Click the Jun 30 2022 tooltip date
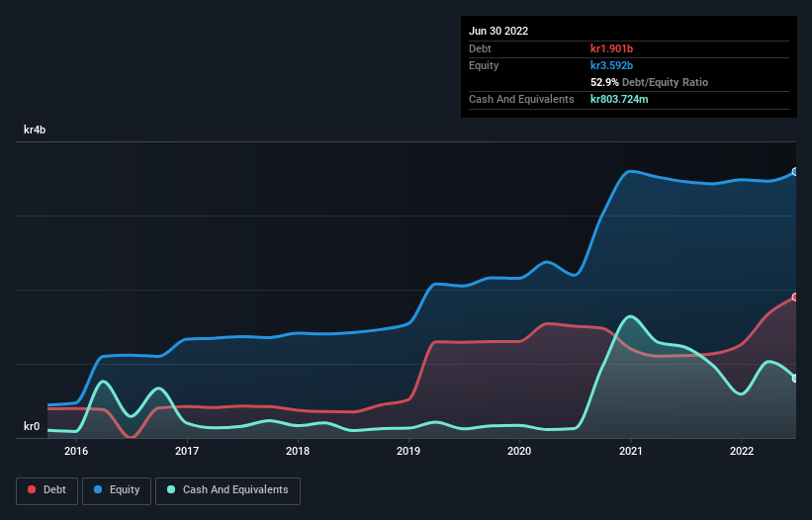Image resolution: width=812 pixels, height=520 pixels. tap(498, 31)
